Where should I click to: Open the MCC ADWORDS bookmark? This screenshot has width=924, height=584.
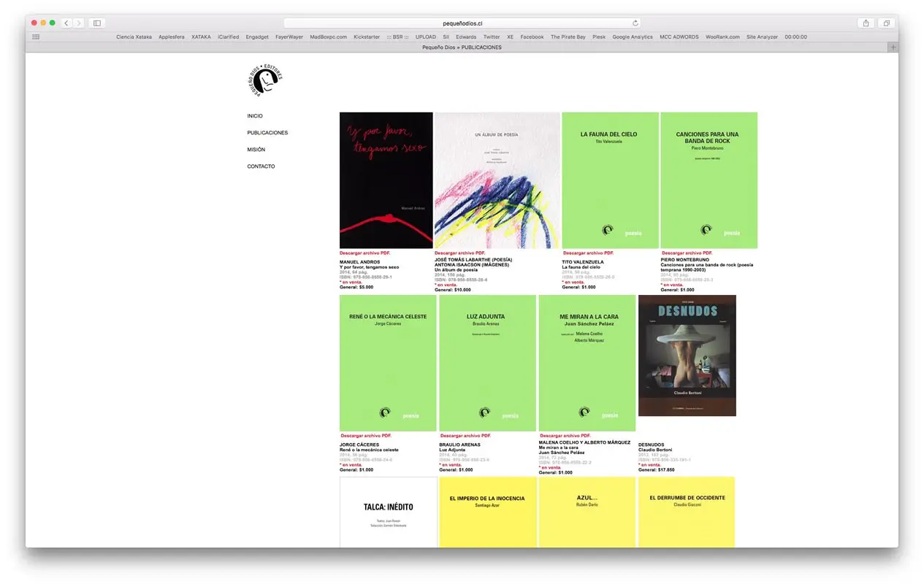click(679, 36)
